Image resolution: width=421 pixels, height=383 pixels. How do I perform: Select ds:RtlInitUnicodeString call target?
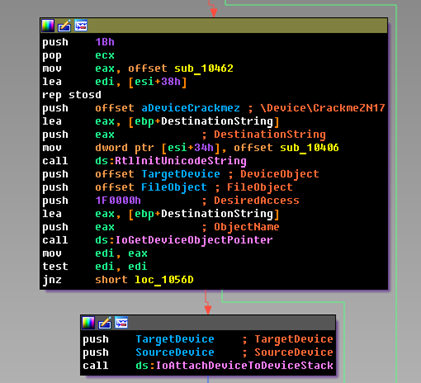[x=171, y=161]
